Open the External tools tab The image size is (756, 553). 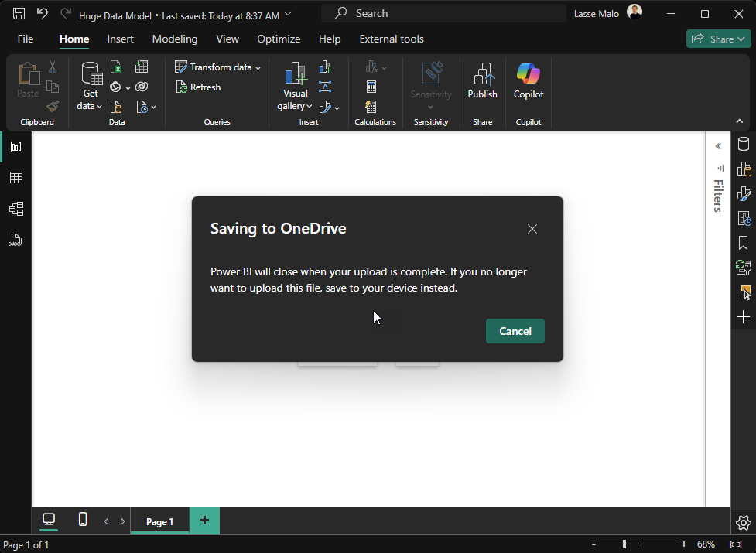392,39
